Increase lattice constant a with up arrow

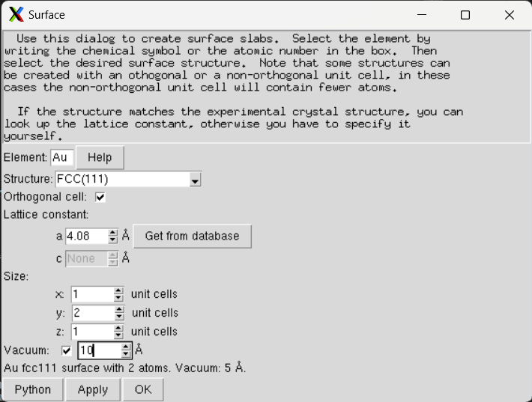click(113, 233)
